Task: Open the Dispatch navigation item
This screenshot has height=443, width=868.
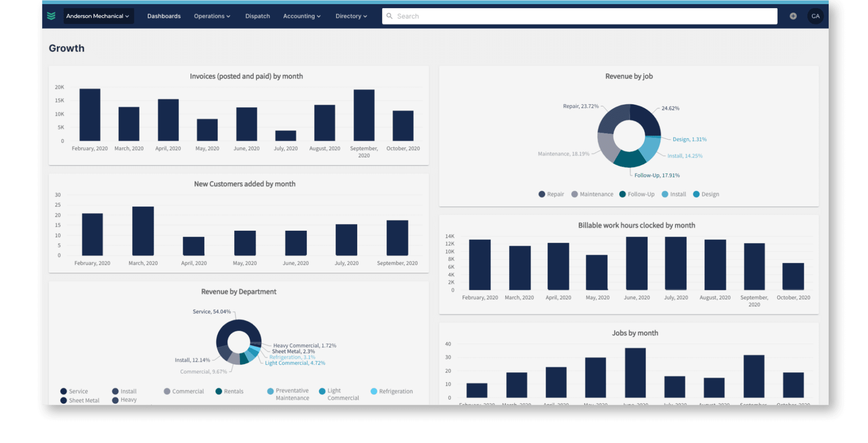Action: pyautogui.click(x=257, y=16)
